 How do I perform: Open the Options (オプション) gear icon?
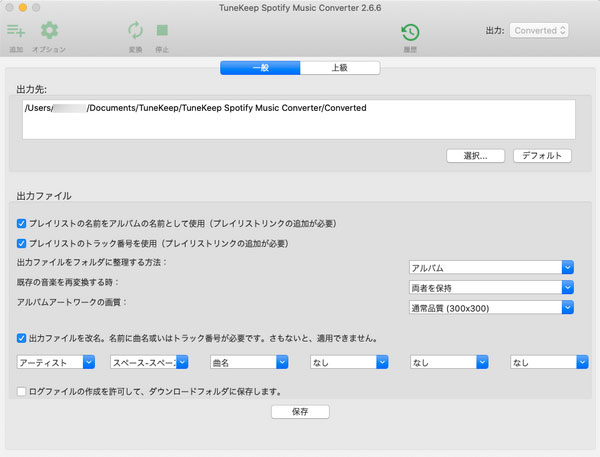49,31
